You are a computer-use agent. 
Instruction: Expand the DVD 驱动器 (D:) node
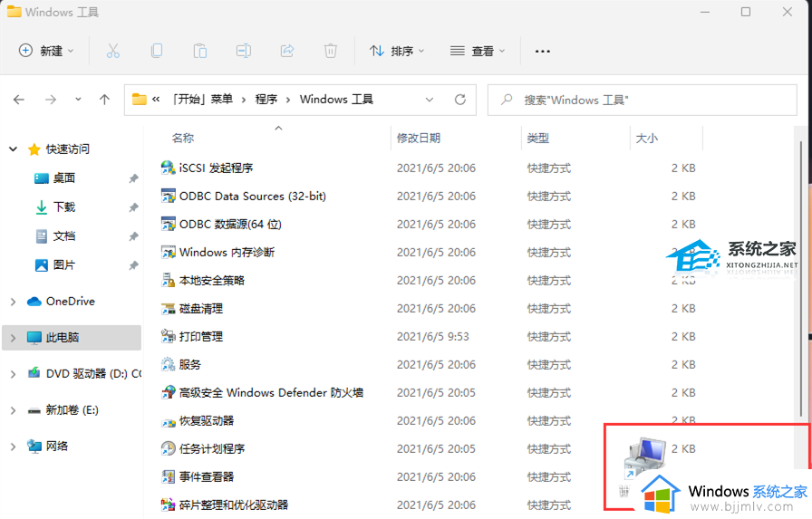tap(13, 374)
